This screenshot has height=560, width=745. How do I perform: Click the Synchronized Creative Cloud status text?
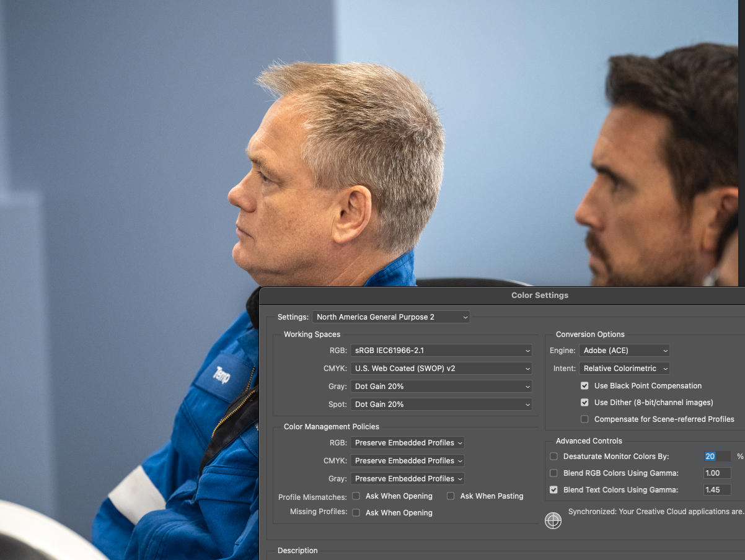(656, 512)
